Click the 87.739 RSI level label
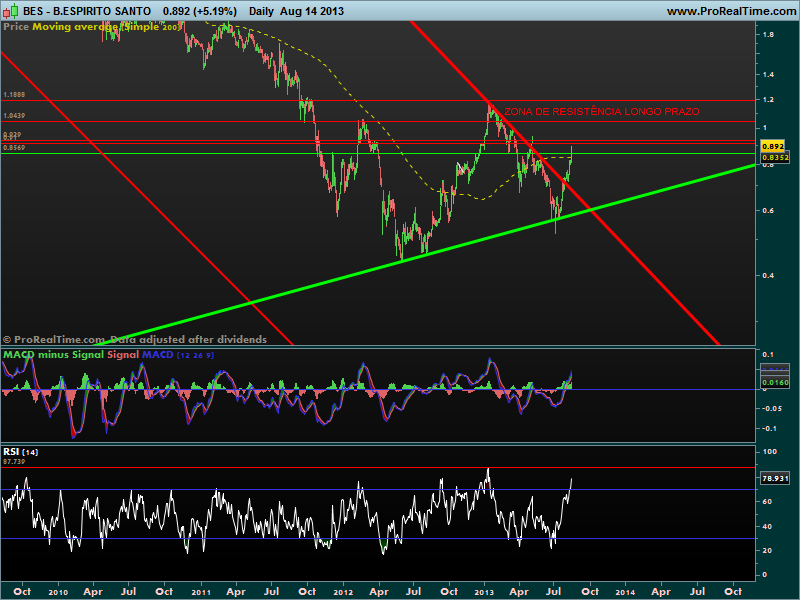800x600 pixels. [14, 461]
